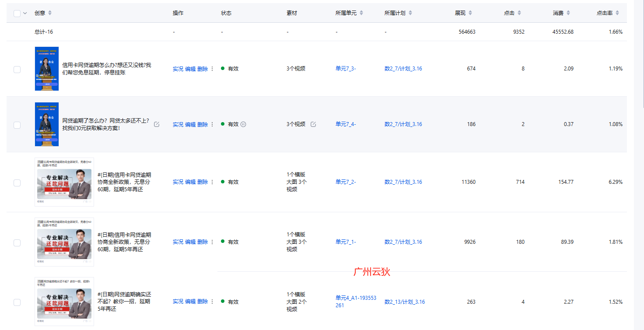Click the edit icon next to 3个视频 material
The image size is (644, 330).
coord(313,124)
